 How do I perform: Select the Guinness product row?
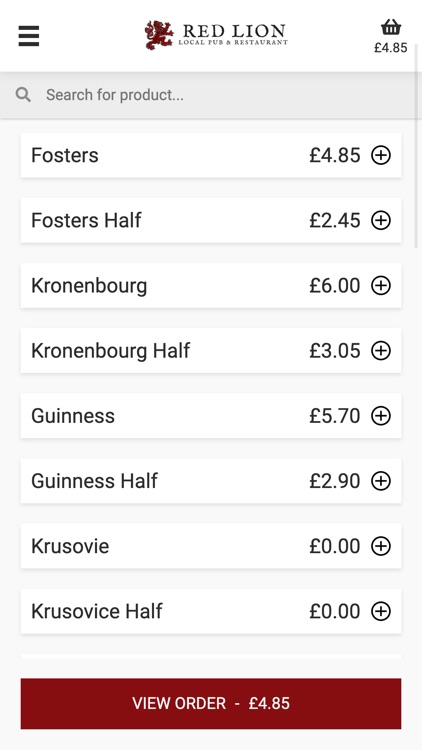[211, 416]
